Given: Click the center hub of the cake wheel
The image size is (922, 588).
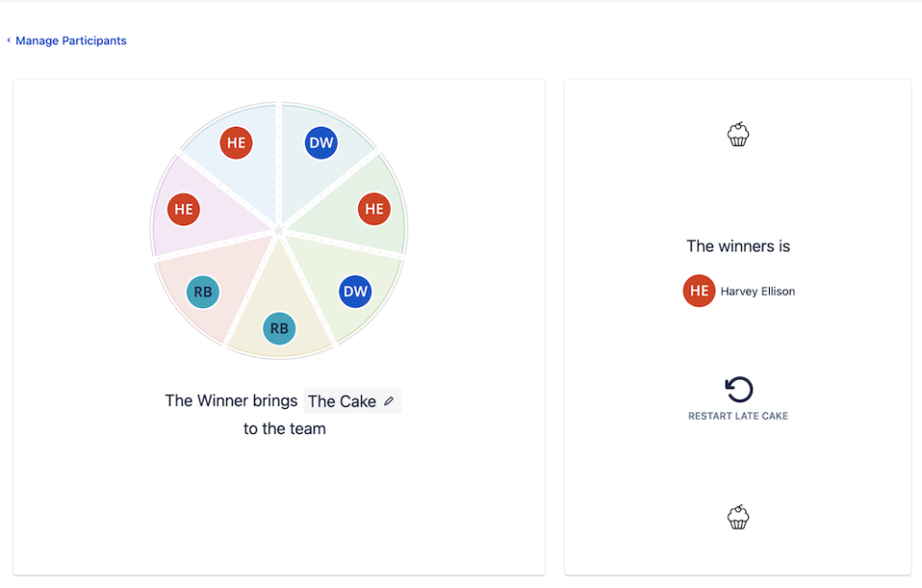Looking at the screenshot, I should 279,231.
